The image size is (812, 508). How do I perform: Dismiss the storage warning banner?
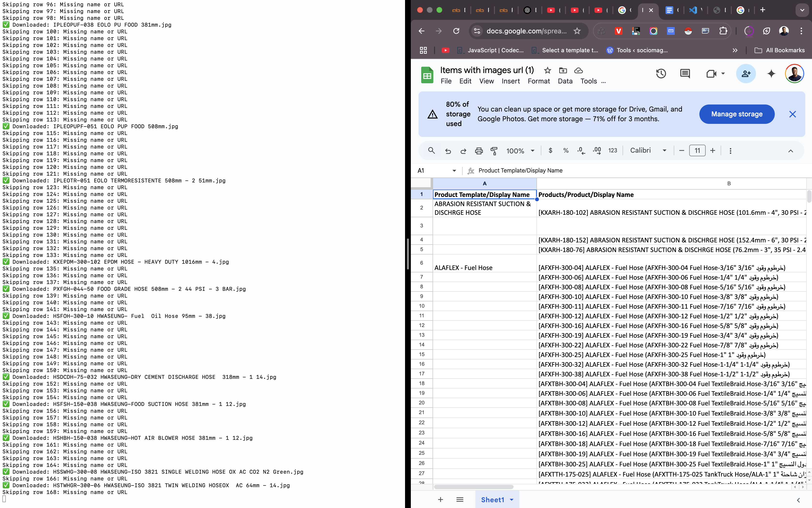pyautogui.click(x=792, y=114)
